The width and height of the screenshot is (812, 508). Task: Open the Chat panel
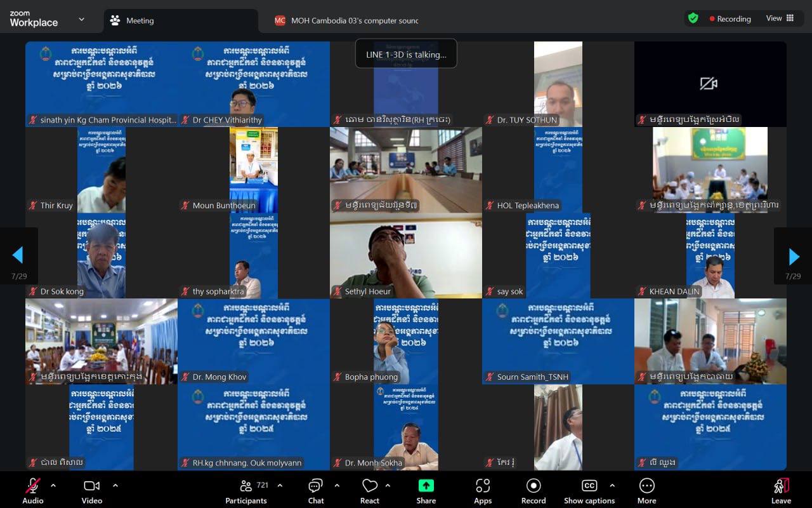[x=315, y=486]
